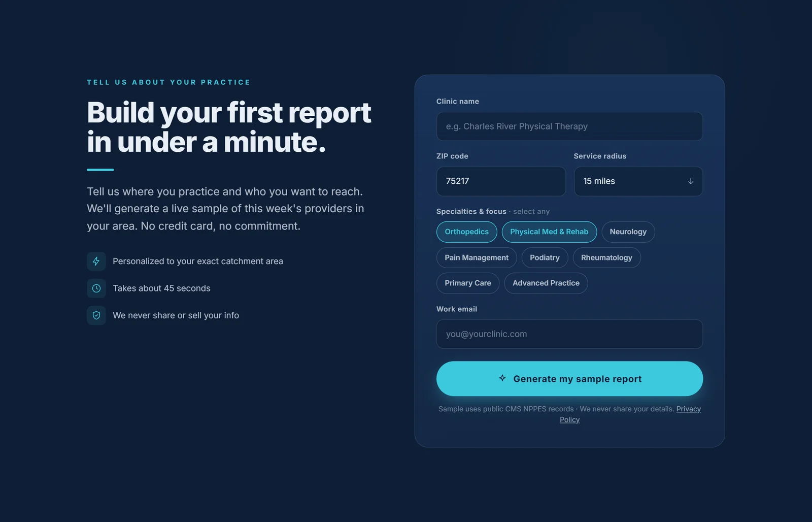Focus the Clinic name input field
The width and height of the screenshot is (812, 522).
[x=569, y=126]
